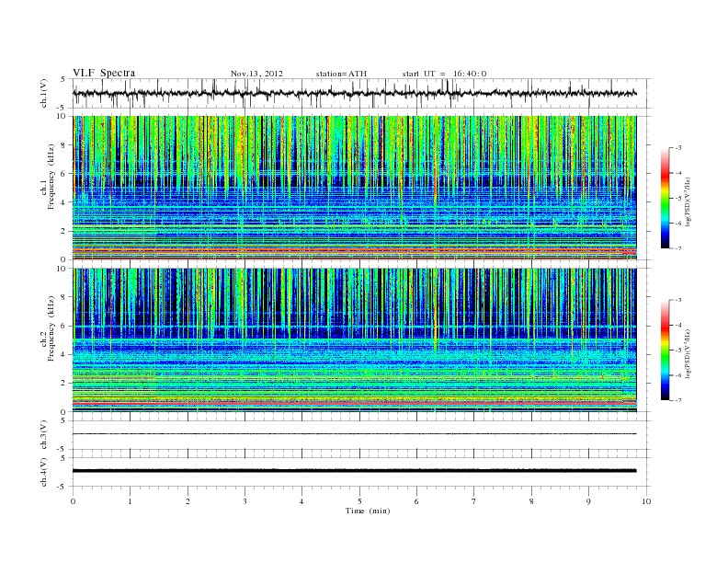This screenshot has width=728, height=563.
Task: Click the 'Time (min)' axis label
Action: click(368, 511)
